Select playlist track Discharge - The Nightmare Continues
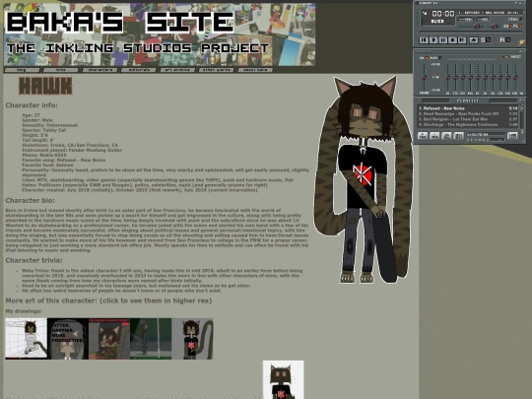This screenshot has width=532, height=399. click(x=468, y=124)
